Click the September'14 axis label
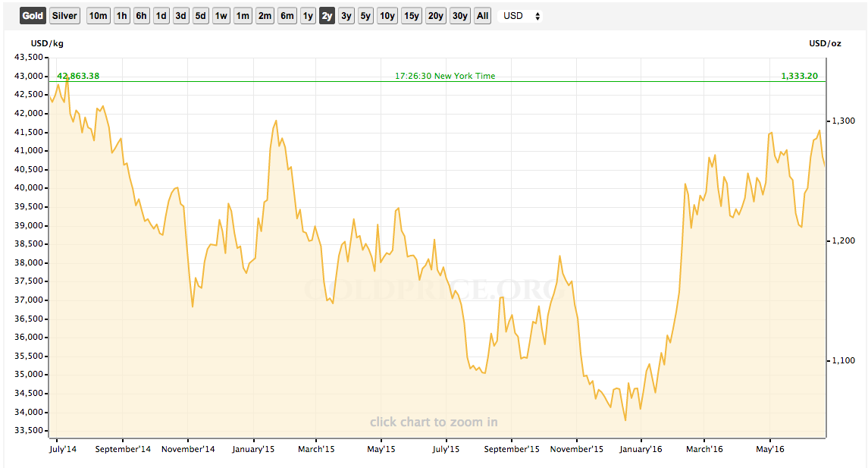 [x=123, y=448]
